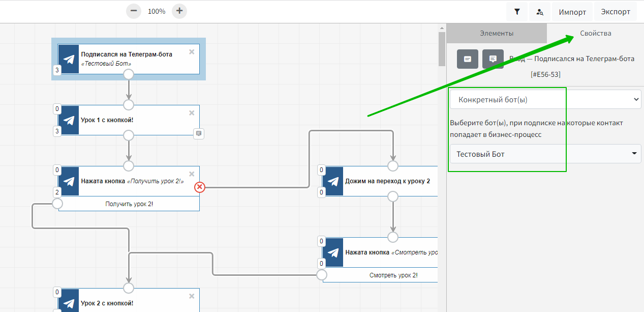The image size is (644, 312).
Task: Click the contact search icon
Action: [540, 12]
